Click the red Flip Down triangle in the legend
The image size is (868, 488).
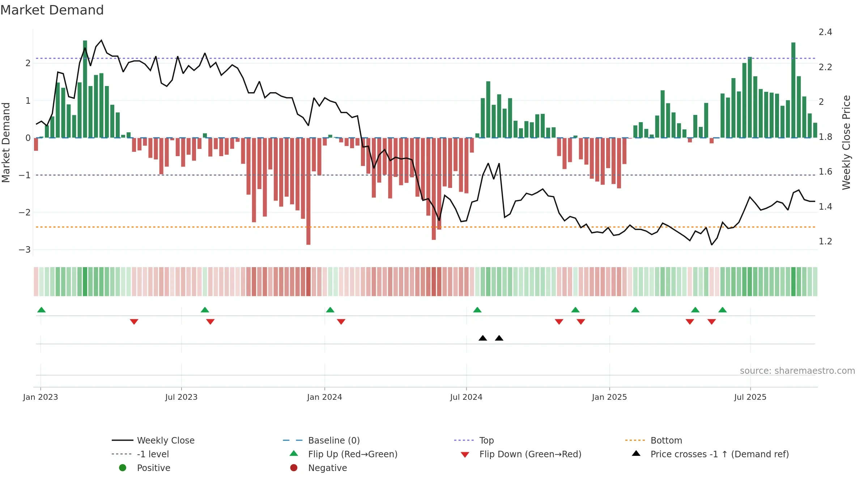pyautogui.click(x=465, y=455)
